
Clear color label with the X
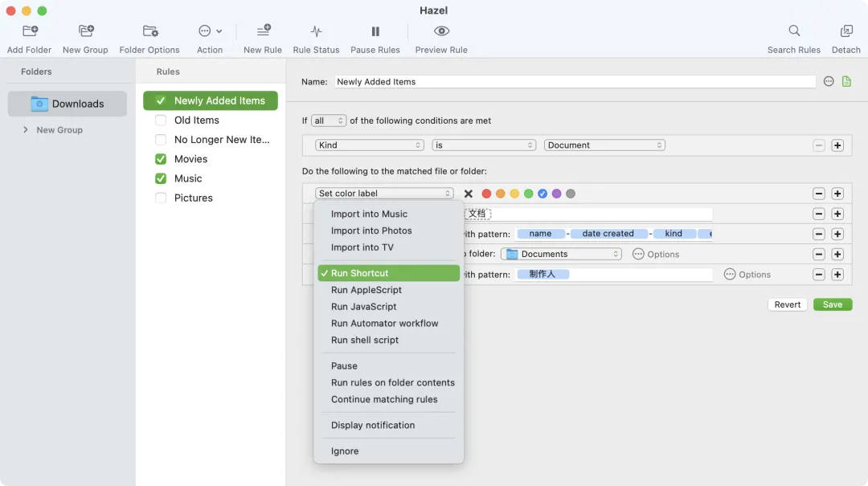(469, 194)
